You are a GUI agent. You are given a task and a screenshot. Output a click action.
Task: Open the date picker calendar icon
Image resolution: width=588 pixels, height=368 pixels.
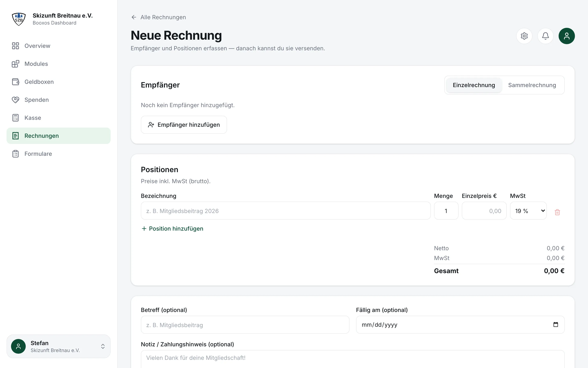[556, 324]
